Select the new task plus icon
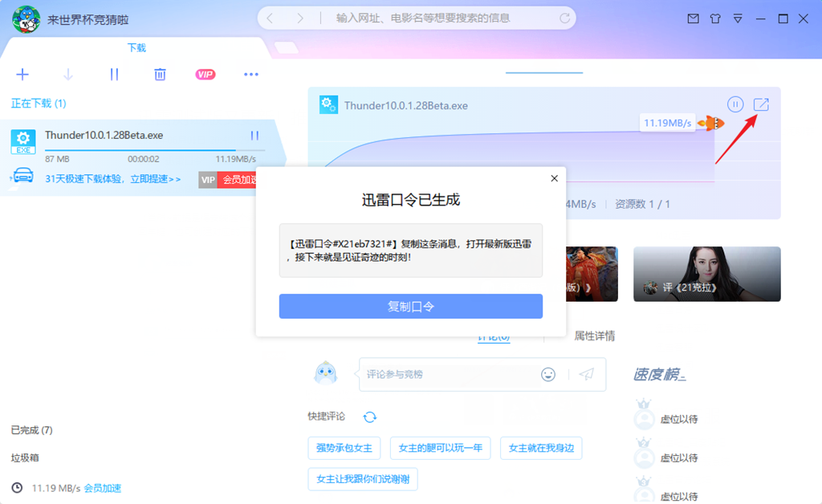Image resolution: width=822 pixels, height=504 pixels. (22, 74)
